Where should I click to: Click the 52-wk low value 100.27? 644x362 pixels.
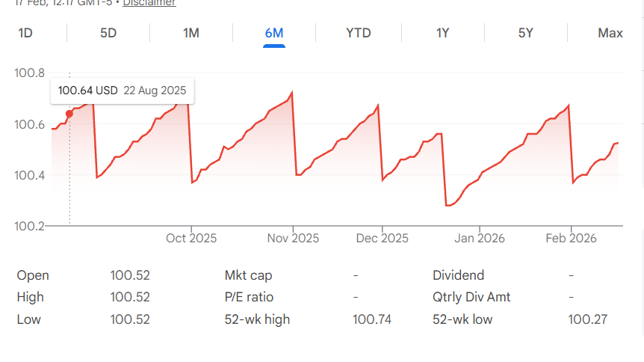588,319
